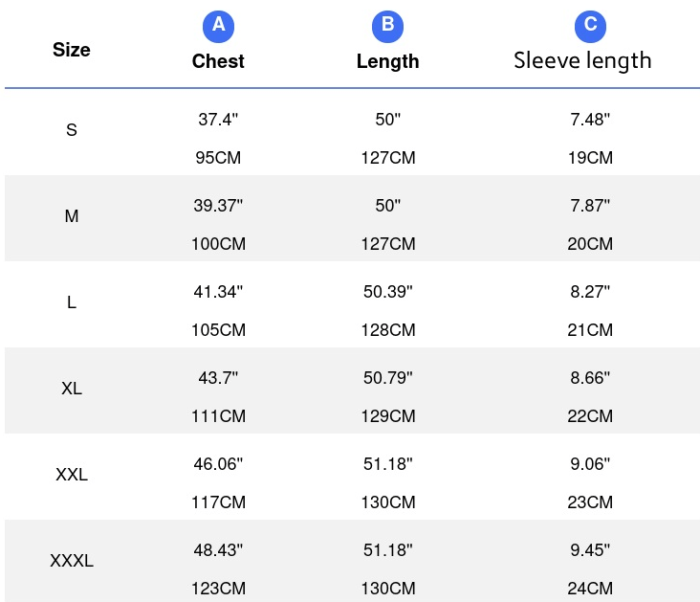Click the blue circle A icon
This screenshot has width=700, height=602.
click(218, 26)
